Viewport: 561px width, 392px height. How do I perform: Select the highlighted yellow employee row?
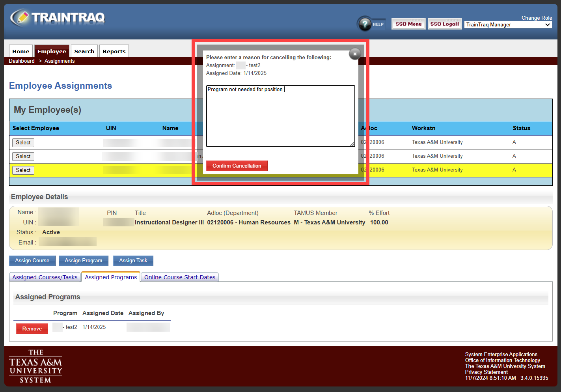(x=23, y=170)
